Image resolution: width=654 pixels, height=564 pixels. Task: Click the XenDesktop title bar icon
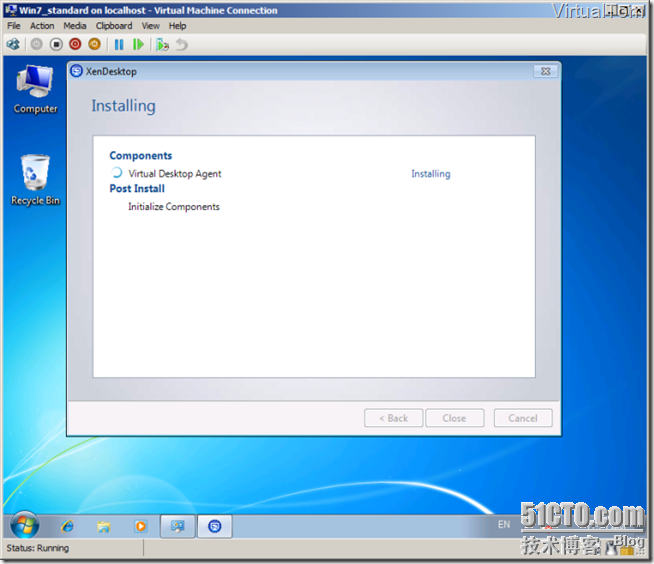coord(76,71)
